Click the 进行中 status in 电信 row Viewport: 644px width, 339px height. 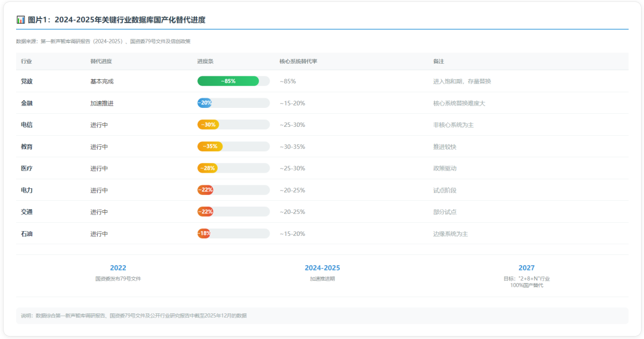tap(99, 125)
